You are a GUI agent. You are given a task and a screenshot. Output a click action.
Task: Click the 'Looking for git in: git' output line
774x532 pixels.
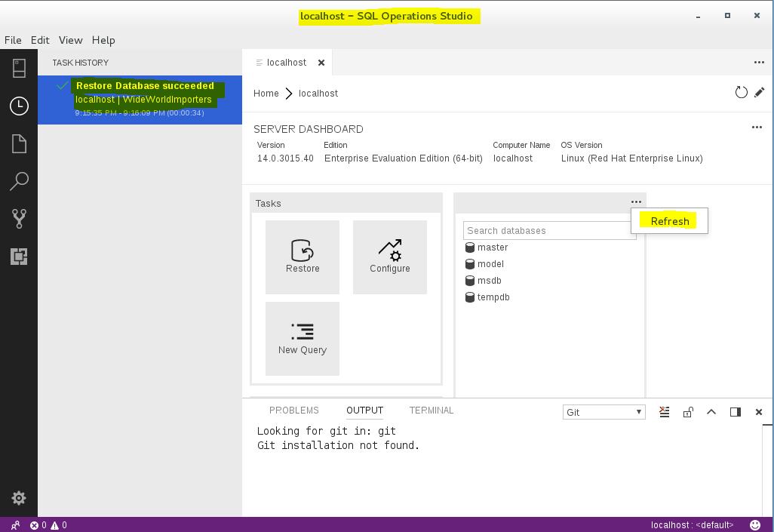[x=327, y=431]
